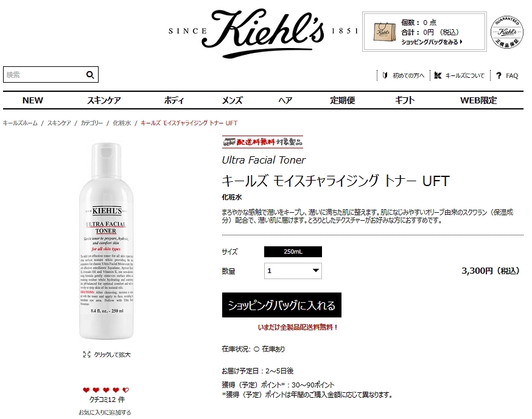532x419 pixels.
Task: Open the メンズ menu
Action: click(x=232, y=100)
